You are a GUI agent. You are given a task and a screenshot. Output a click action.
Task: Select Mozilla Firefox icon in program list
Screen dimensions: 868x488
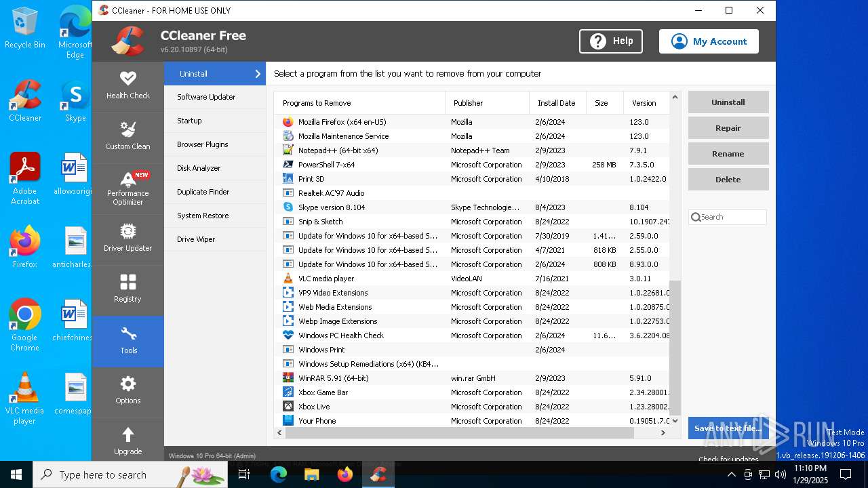(288, 122)
